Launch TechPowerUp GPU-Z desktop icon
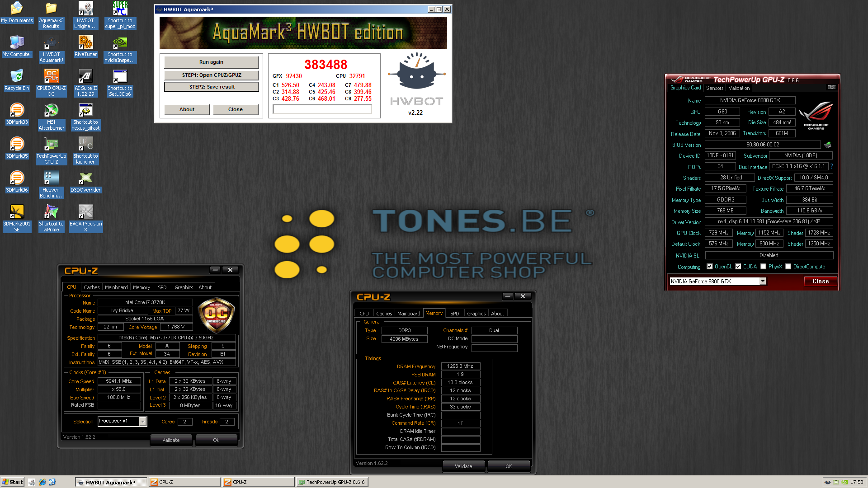This screenshot has width=868, height=488. coord(51,150)
